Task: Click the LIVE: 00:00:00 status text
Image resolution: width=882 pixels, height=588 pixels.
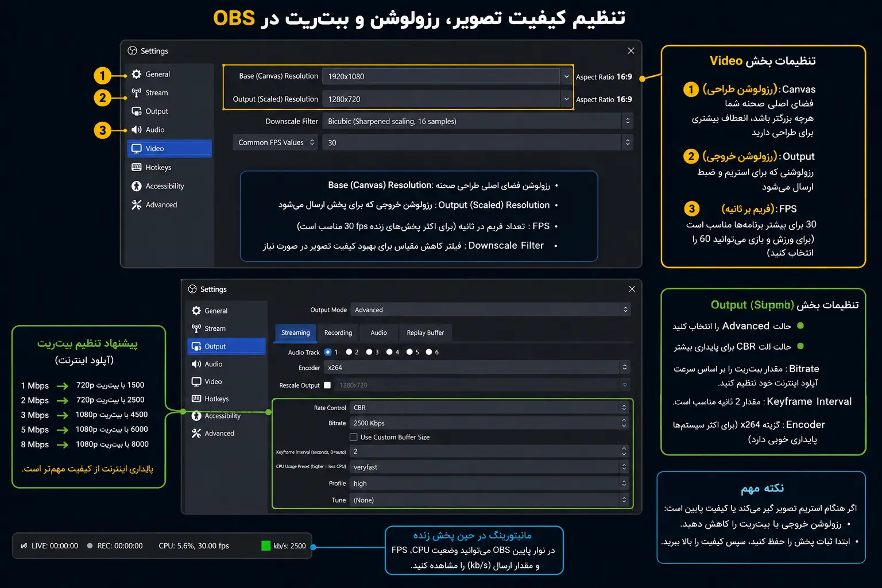Action: point(55,546)
